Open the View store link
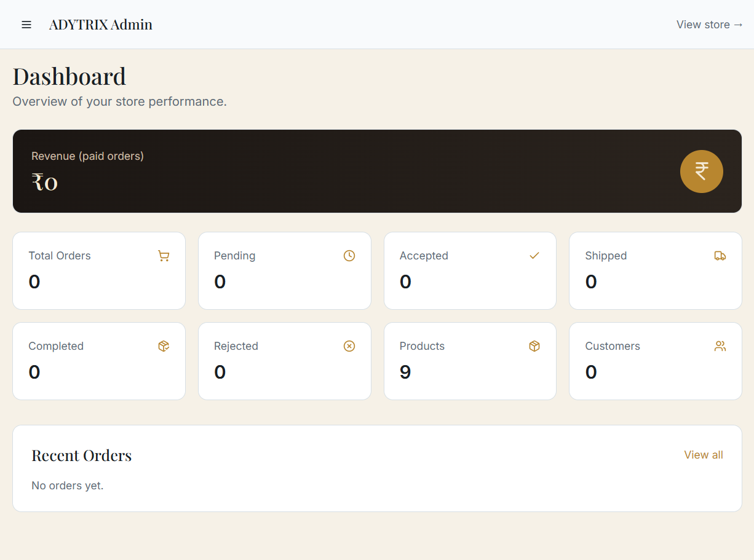This screenshot has height=560, width=754. [x=710, y=25]
